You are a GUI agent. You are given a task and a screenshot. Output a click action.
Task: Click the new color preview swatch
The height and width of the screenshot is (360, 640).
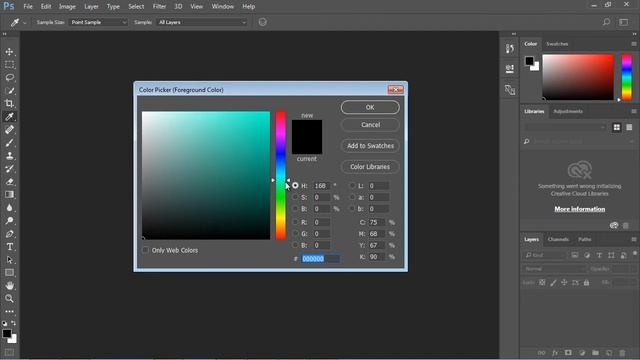point(307,129)
